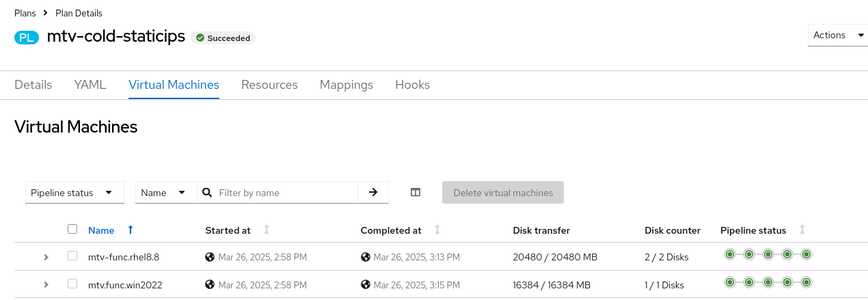Toggle the select all rows checkbox
The image size is (868, 300).
coord(72,230)
